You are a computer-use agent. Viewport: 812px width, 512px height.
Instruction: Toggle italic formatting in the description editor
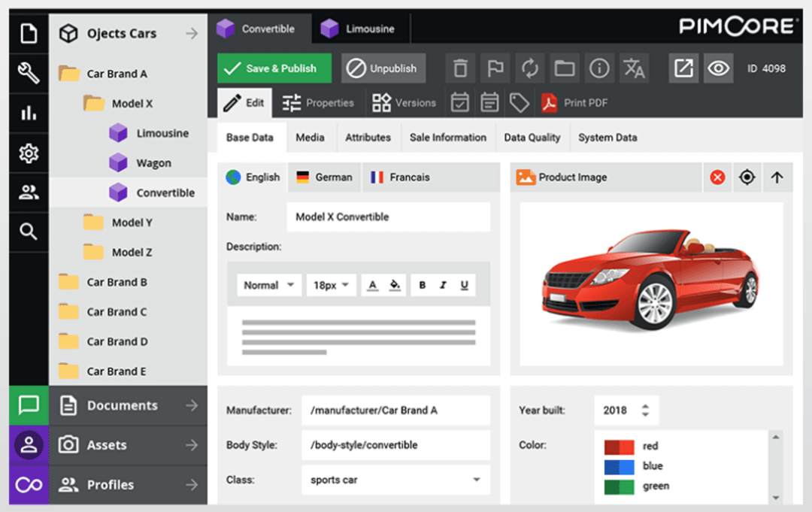tap(443, 285)
